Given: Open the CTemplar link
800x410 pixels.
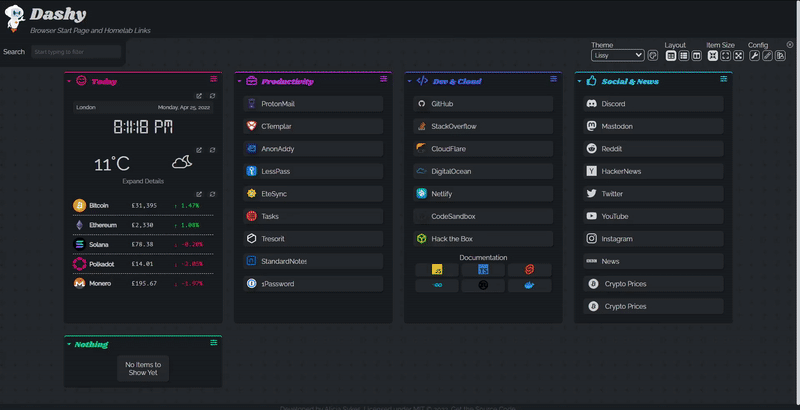Looking at the screenshot, I should [x=313, y=126].
